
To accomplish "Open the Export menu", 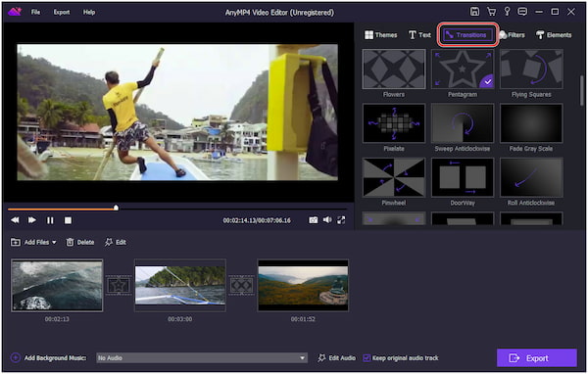I will point(62,12).
